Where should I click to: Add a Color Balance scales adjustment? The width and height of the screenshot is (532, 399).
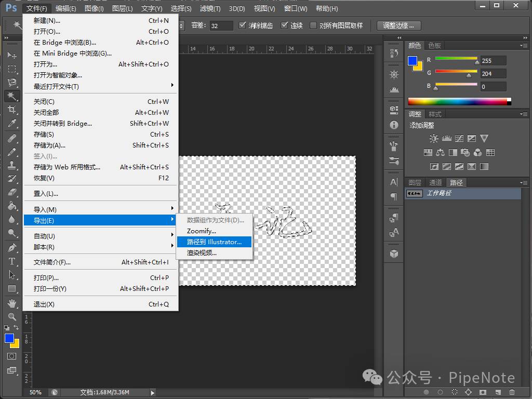441,153
